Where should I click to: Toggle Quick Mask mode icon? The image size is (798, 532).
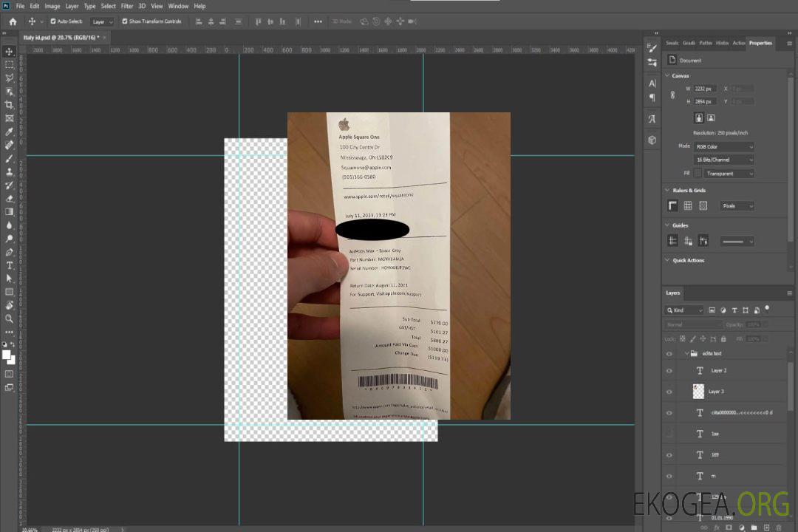(9, 374)
